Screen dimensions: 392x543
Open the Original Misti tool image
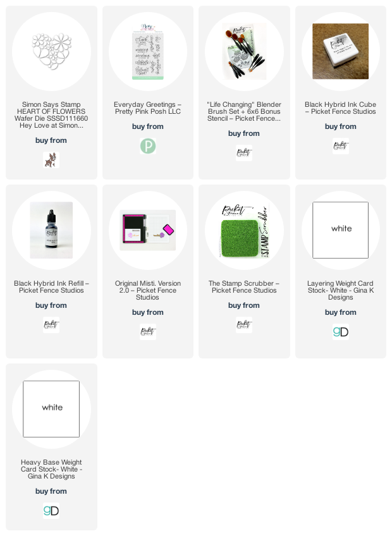pyautogui.click(x=148, y=230)
